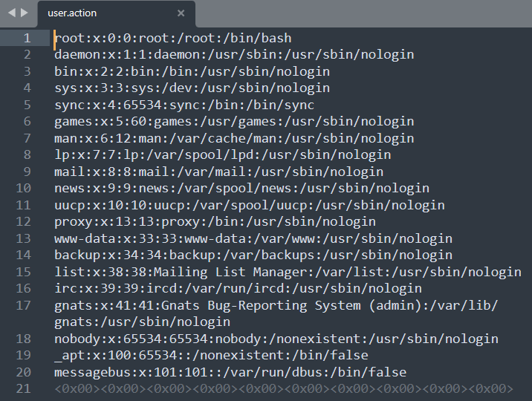Place cursor in the root:x:0:0 line
The width and height of the screenshot is (532, 401).
pos(172,38)
